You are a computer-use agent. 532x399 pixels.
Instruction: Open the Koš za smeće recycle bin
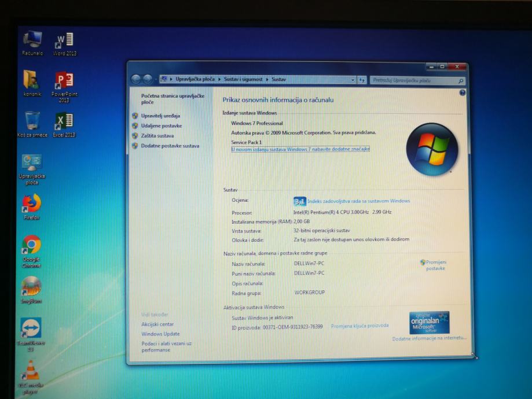[32, 124]
